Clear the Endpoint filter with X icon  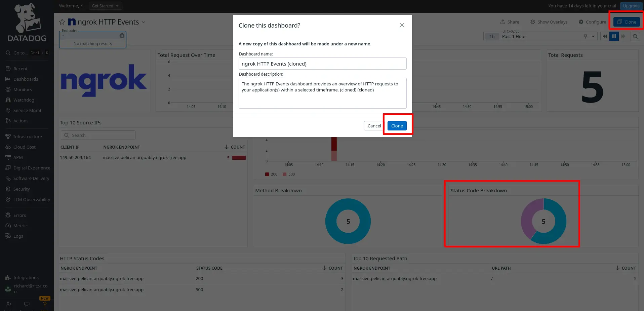[122, 36]
